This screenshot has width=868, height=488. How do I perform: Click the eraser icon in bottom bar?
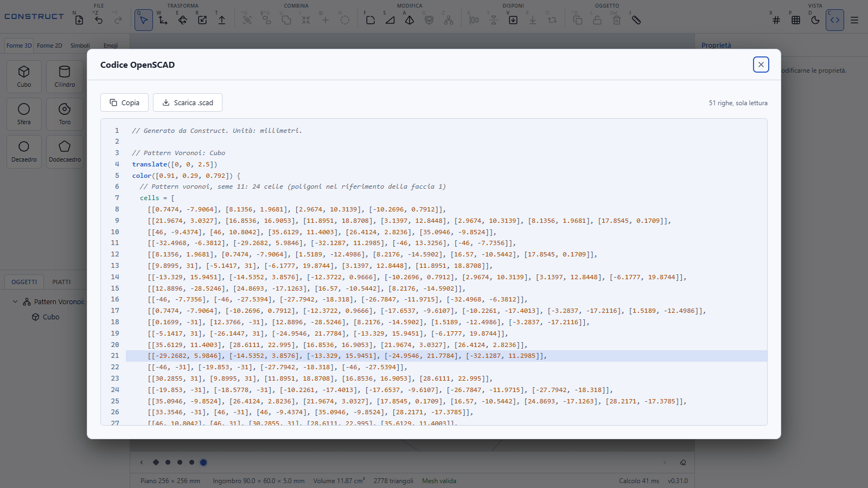tap(683, 463)
